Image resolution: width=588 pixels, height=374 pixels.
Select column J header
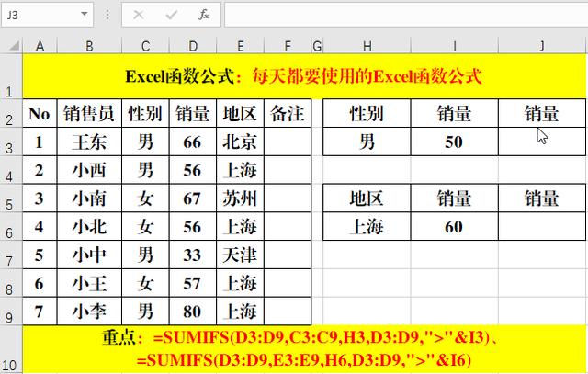coord(542,46)
